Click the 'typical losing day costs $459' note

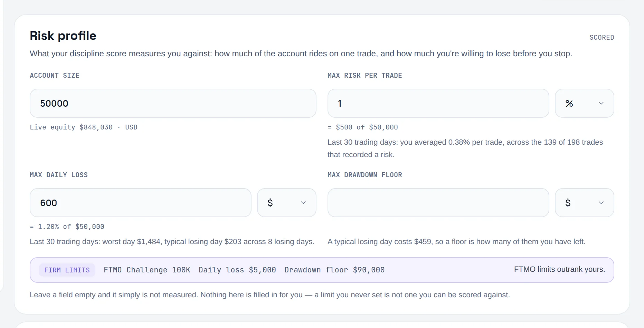point(456,242)
